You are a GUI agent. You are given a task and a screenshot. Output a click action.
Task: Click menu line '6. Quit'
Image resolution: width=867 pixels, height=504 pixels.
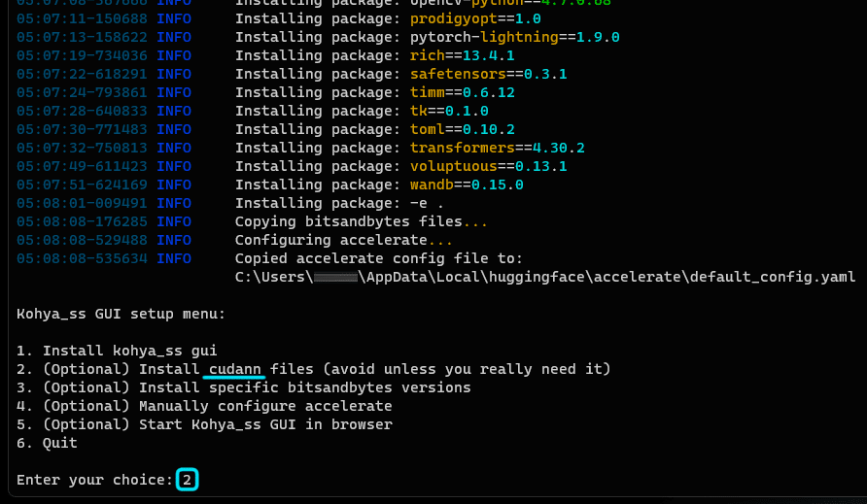[x=47, y=443]
